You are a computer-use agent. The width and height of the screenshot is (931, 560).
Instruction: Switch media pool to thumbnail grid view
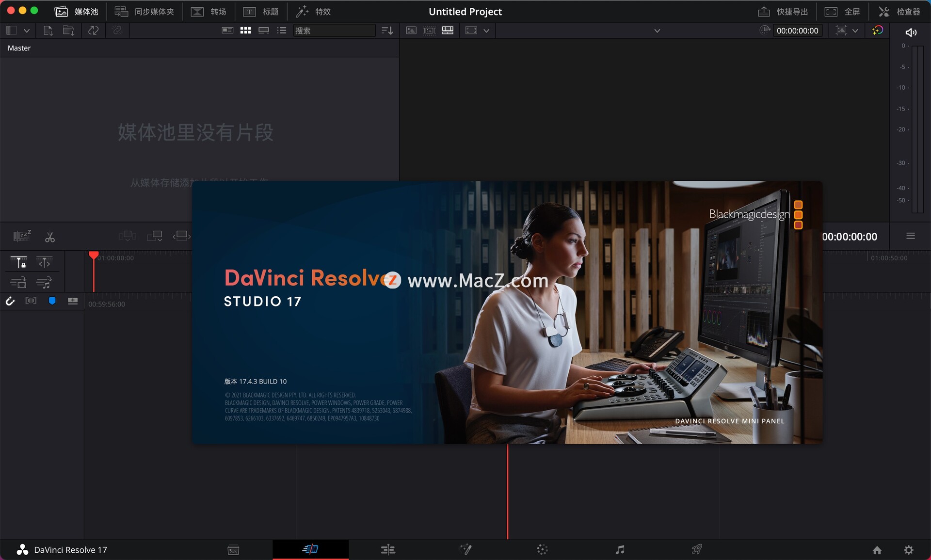pyautogui.click(x=246, y=31)
